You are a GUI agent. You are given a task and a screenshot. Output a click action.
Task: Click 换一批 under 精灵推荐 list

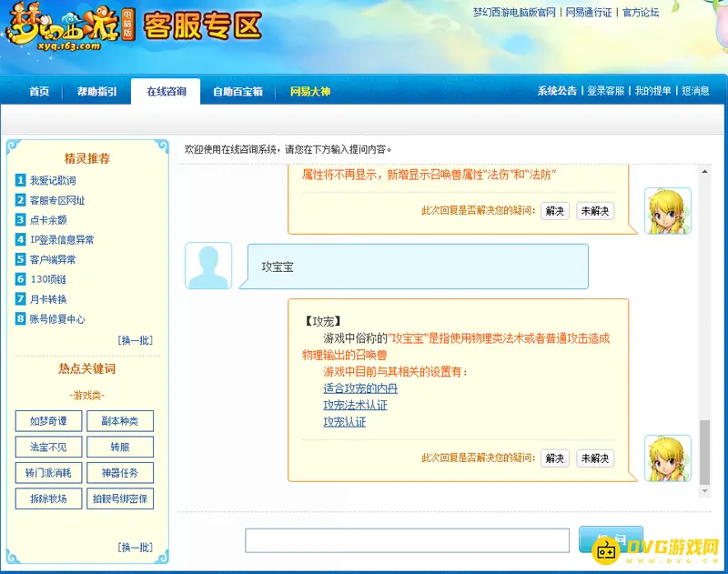point(135,340)
